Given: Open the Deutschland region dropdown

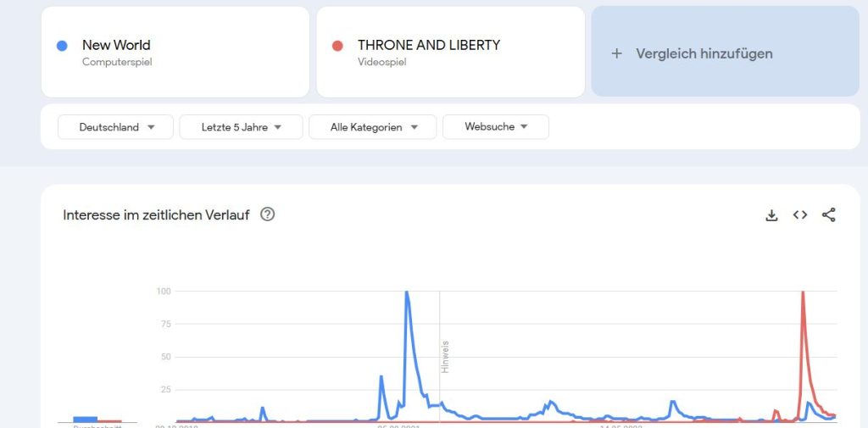Looking at the screenshot, I should click(x=116, y=127).
